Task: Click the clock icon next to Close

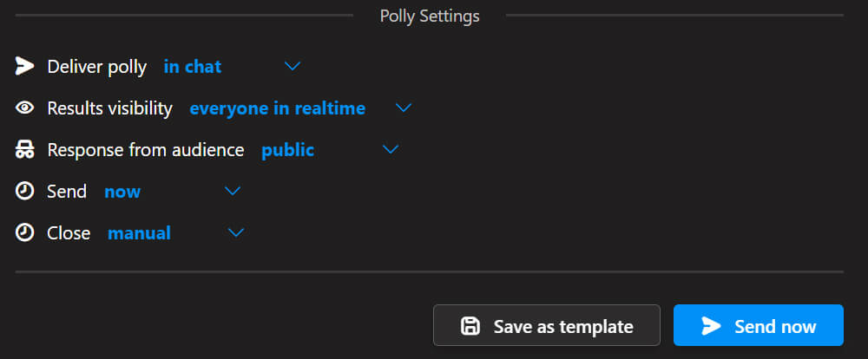Action: [25, 233]
